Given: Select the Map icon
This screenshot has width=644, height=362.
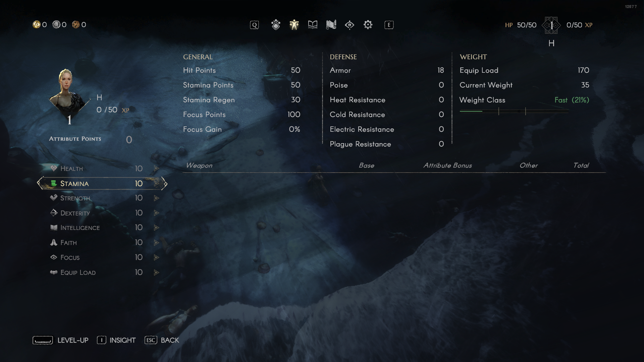Looking at the screenshot, I should 331,24.
